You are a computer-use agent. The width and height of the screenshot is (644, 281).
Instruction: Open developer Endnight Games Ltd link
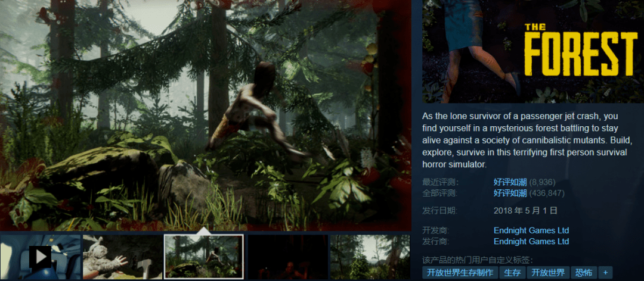coord(531,230)
